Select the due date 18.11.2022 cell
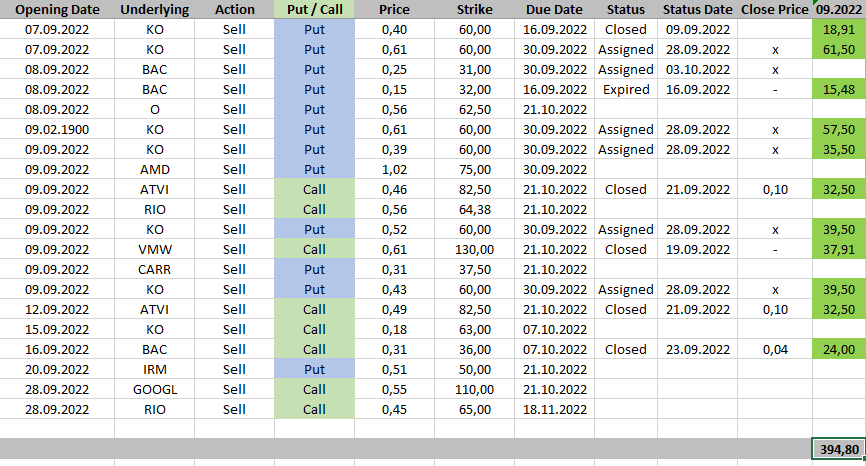The width and height of the screenshot is (866, 466). (555, 410)
